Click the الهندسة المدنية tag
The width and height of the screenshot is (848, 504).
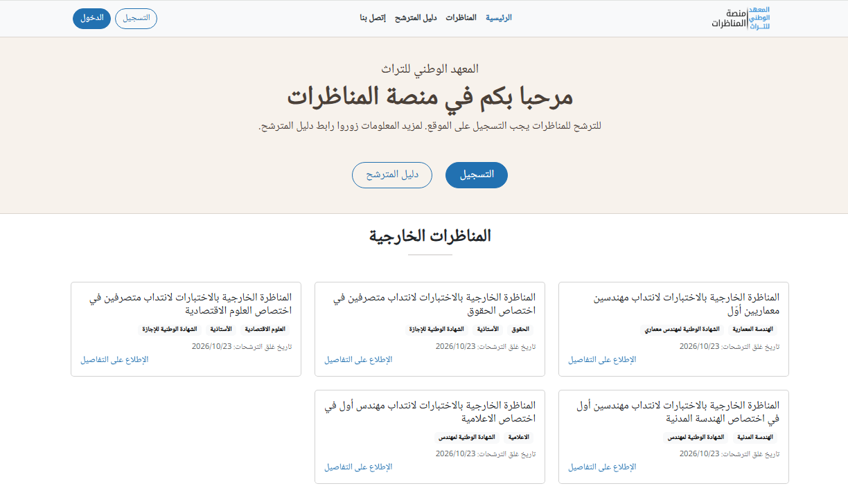tap(755, 438)
